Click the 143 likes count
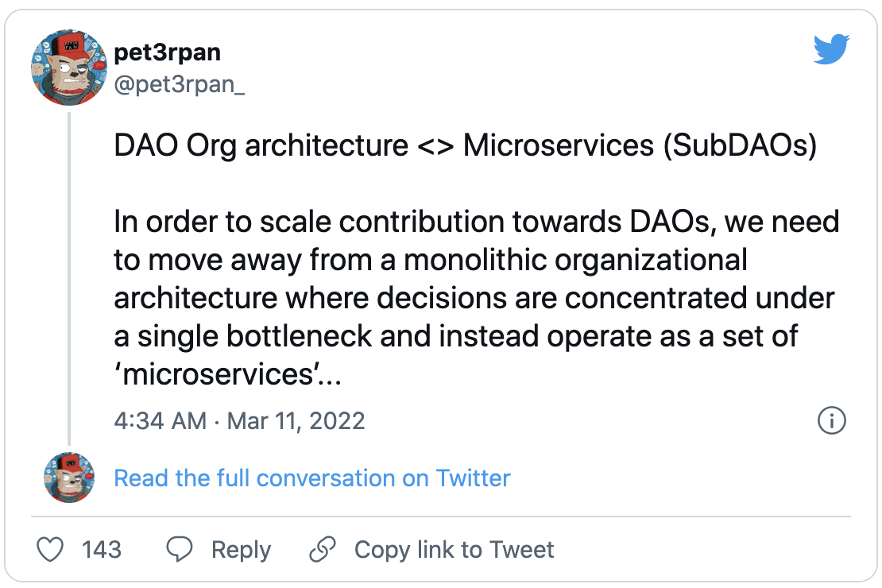The image size is (882, 588). (102, 549)
